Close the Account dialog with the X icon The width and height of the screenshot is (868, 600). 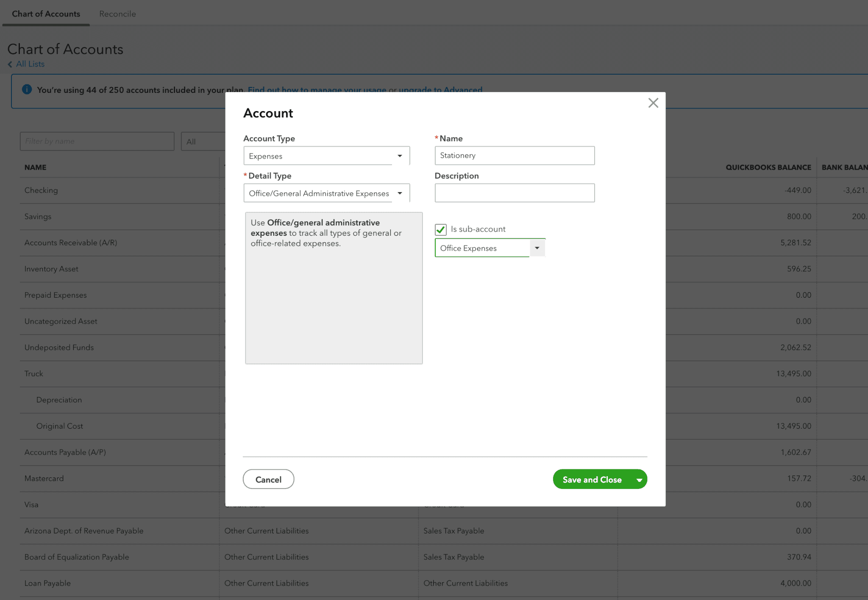[653, 103]
